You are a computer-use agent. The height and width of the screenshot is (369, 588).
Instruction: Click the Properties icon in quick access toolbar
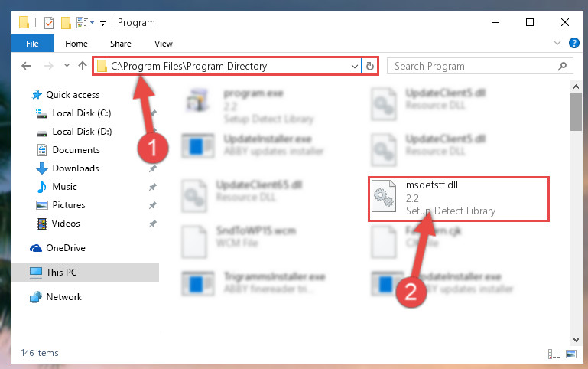coord(49,23)
